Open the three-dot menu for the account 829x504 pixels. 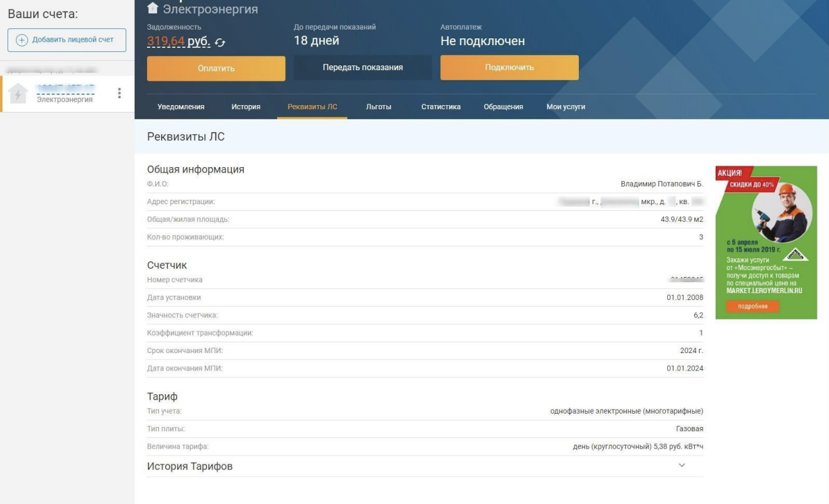tap(119, 94)
